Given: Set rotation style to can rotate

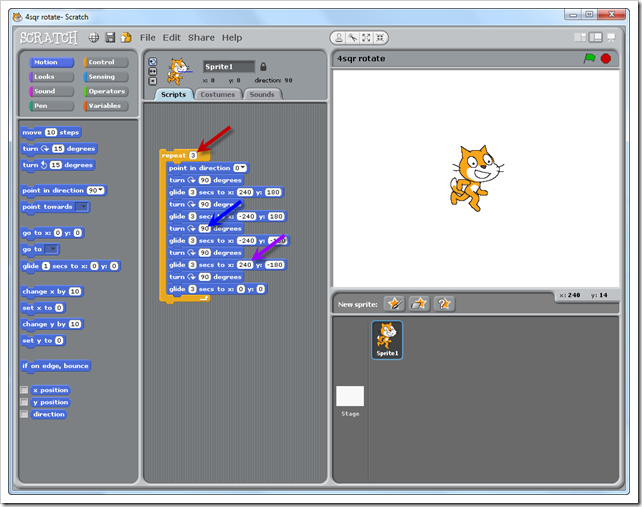Looking at the screenshot, I should tap(153, 61).
